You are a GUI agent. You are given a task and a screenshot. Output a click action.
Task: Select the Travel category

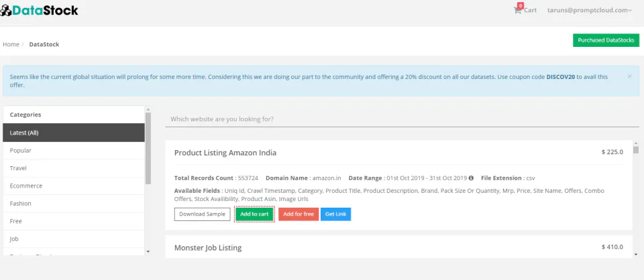pyautogui.click(x=74, y=168)
